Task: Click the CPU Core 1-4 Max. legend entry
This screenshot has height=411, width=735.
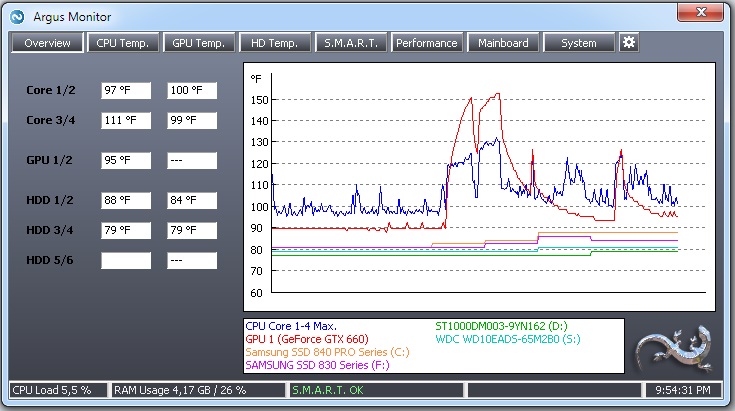Action: click(x=291, y=326)
